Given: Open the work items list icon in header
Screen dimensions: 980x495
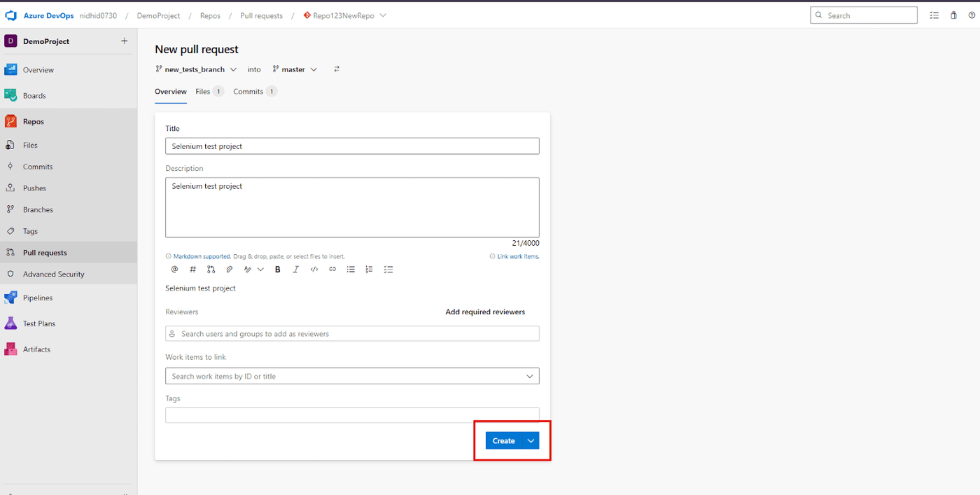Looking at the screenshot, I should (x=934, y=15).
